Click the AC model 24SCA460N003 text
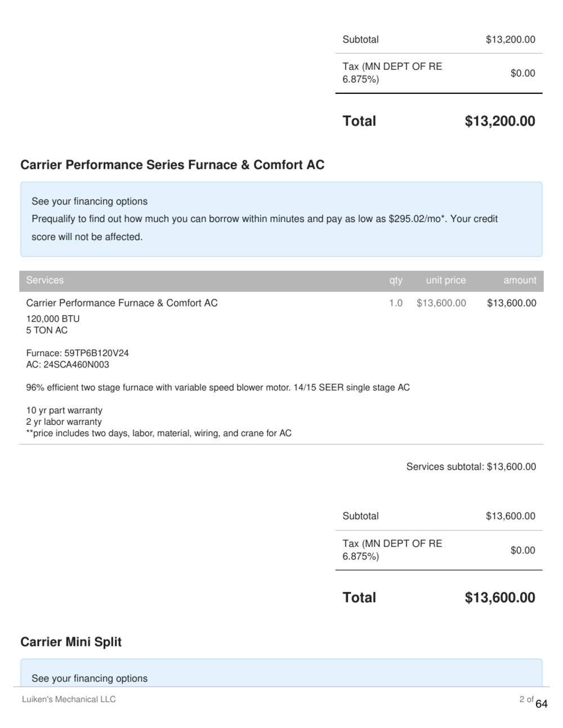Viewport: 563px width, 728px height. (68, 365)
